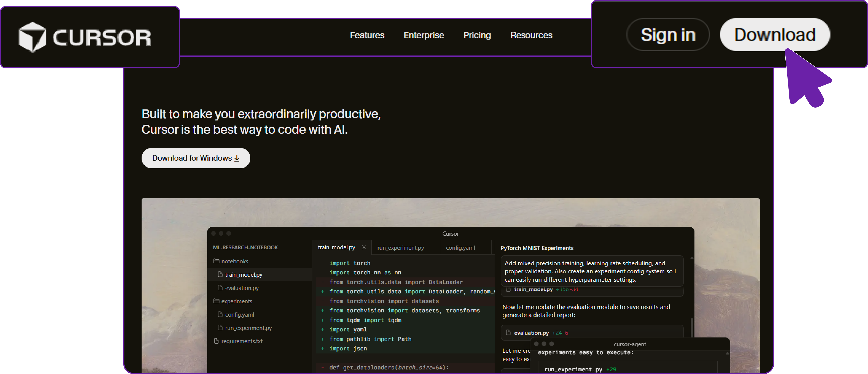
Task: Click the notebooks folder icon in the explorer
Action: (x=217, y=261)
